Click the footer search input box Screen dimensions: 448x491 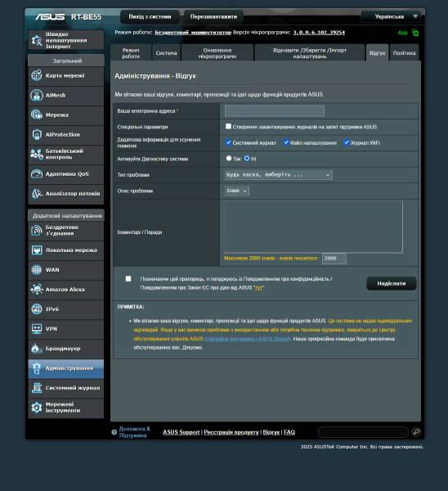click(363, 432)
